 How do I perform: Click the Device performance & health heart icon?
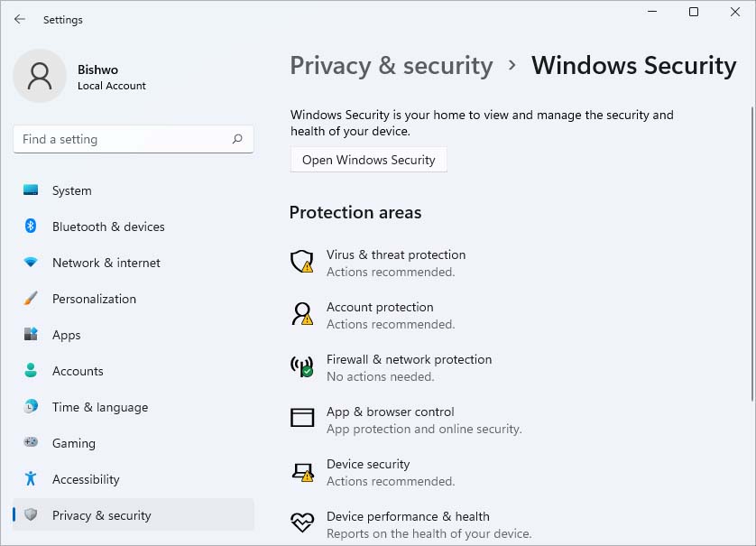pos(301,523)
